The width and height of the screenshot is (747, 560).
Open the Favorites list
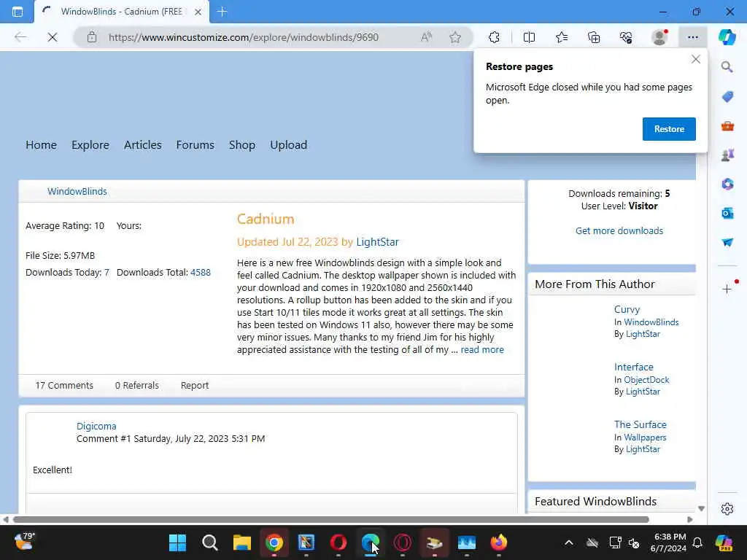(x=562, y=37)
